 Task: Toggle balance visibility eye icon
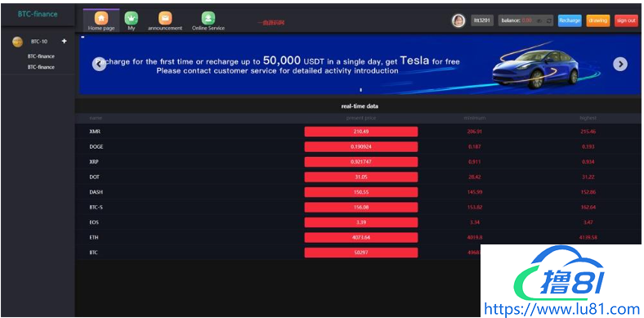pos(539,20)
